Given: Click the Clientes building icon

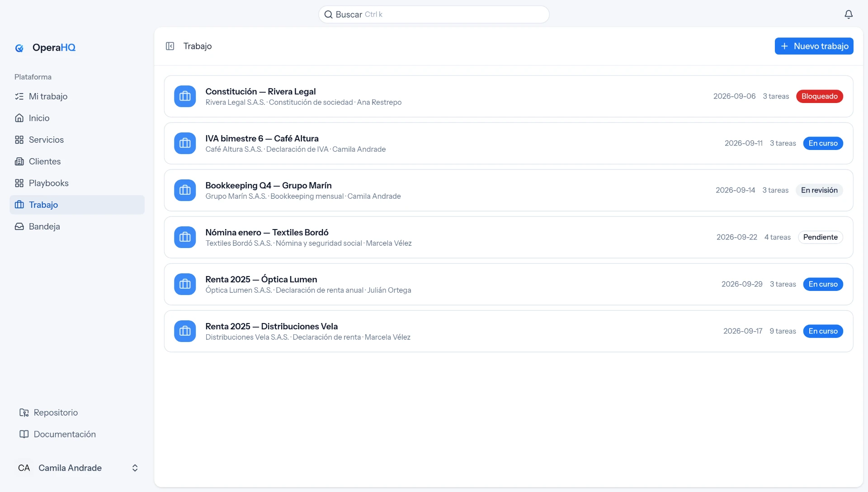Looking at the screenshot, I should [19, 161].
